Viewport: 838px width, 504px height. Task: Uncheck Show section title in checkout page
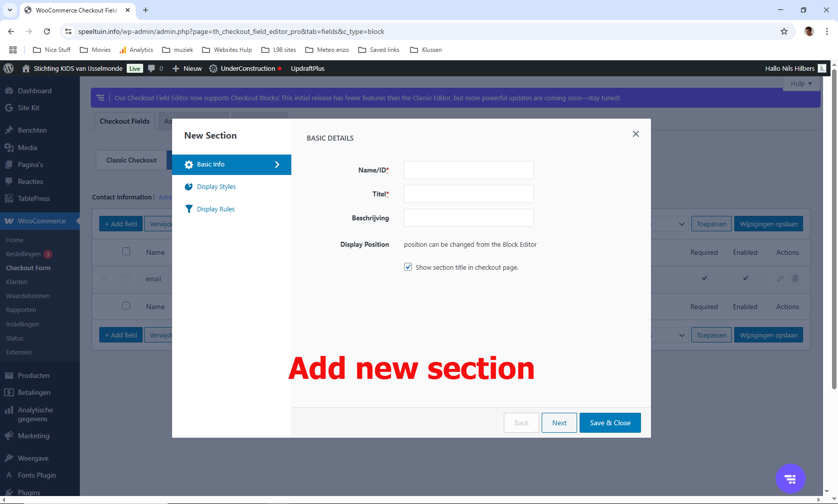(x=408, y=267)
